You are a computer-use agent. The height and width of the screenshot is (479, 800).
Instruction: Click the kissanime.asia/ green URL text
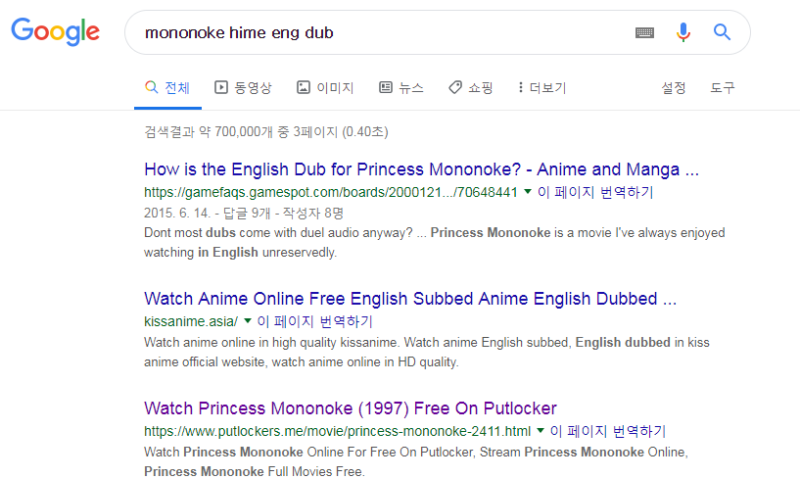coord(191,321)
